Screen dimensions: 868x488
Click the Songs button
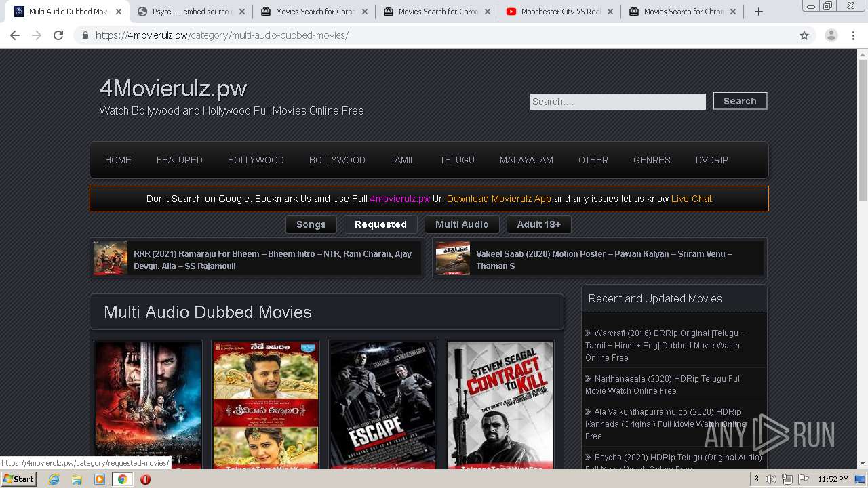click(311, 224)
